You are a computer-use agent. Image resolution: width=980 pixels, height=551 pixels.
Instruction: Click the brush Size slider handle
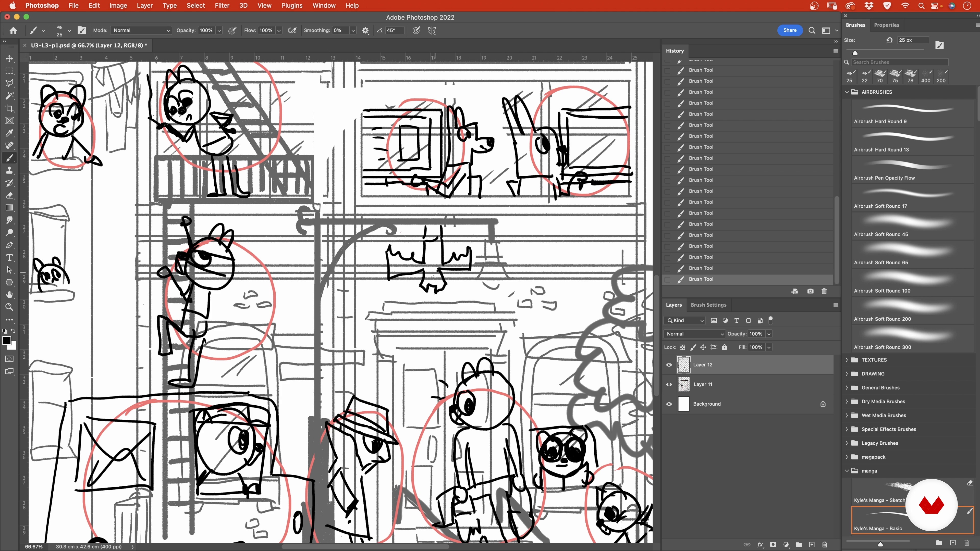pos(855,53)
